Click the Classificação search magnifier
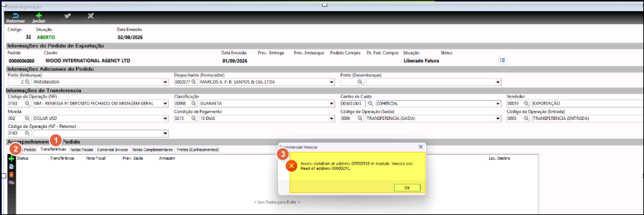Viewport: 644px width, 215px height. click(x=194, y=104)
